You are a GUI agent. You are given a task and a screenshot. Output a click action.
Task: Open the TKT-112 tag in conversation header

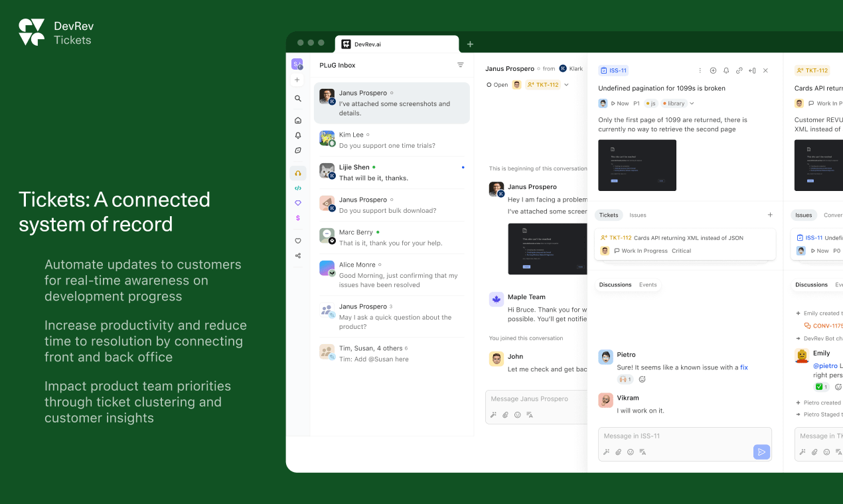coord(543,85)
